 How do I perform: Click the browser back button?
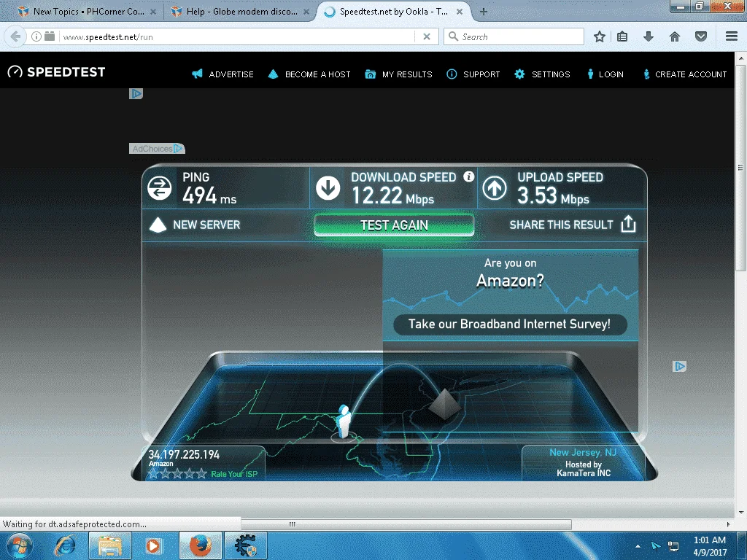15,36
